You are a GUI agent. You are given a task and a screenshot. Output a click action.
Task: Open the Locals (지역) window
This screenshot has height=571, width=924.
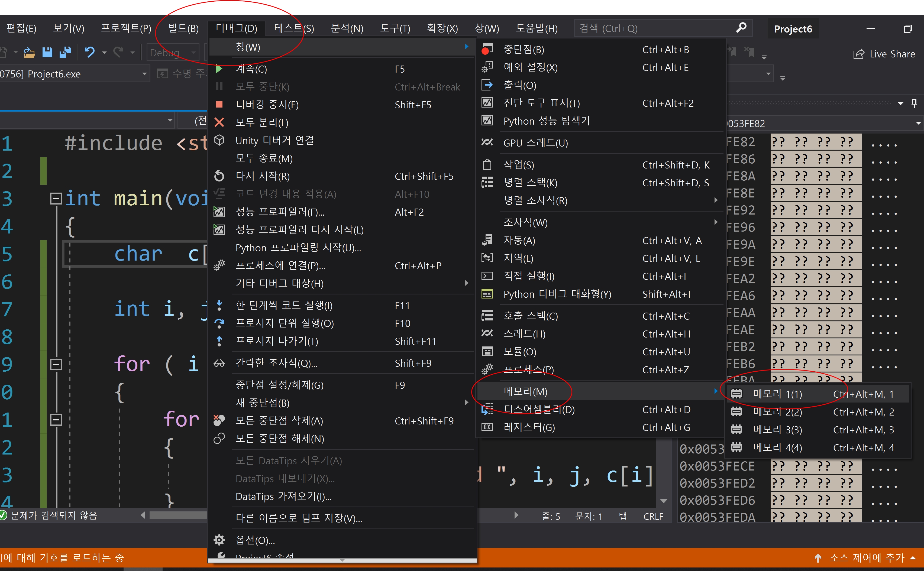601,258
